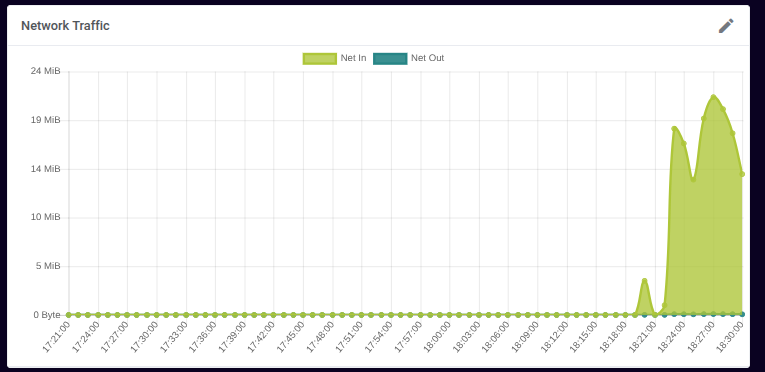This screenshot has height=372, width=765.
Task: Click the 18:24:00 time axis label
Action: 671,337
